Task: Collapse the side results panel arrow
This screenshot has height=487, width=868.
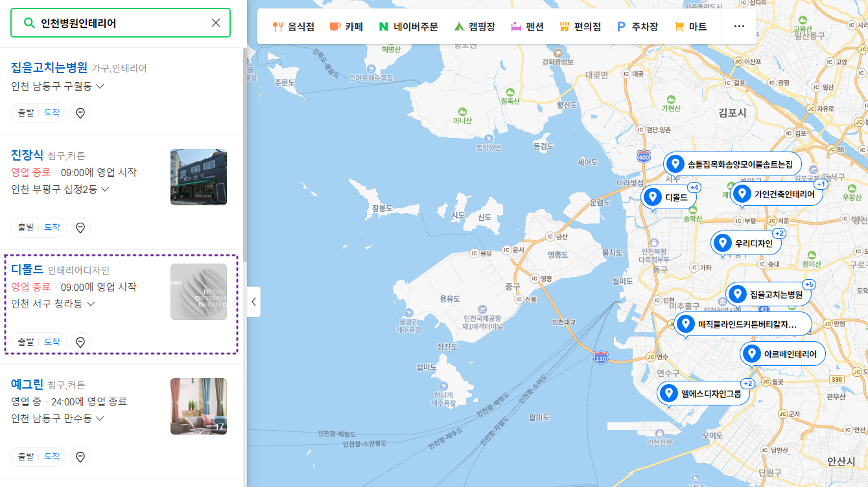Action: tap(253, 302)
